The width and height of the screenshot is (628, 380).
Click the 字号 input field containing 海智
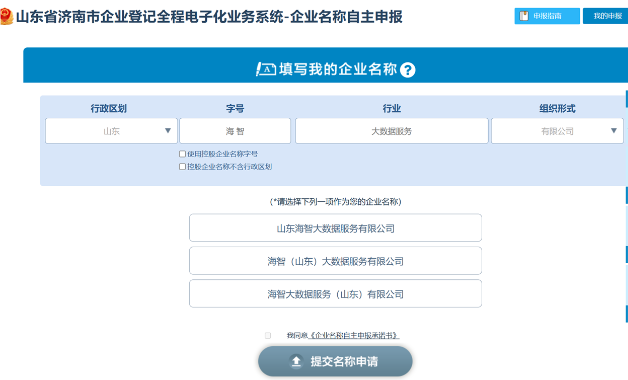(x=235, y=131)
